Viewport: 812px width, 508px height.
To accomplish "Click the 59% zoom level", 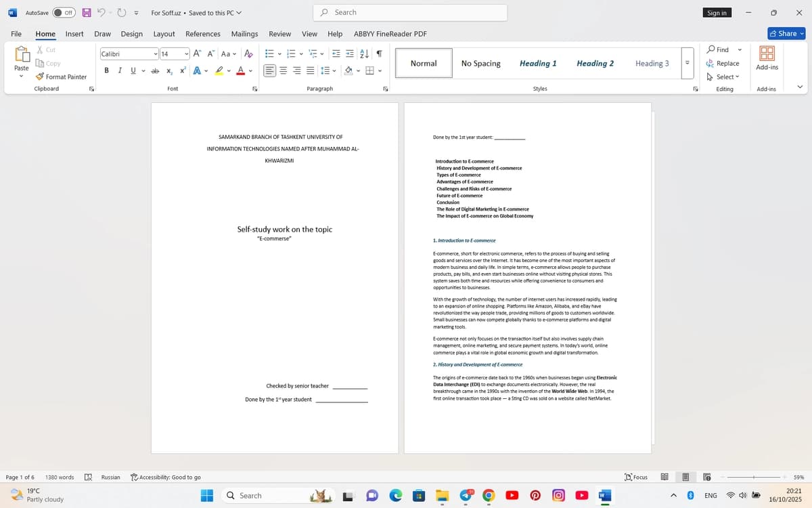I will point(798,478).
